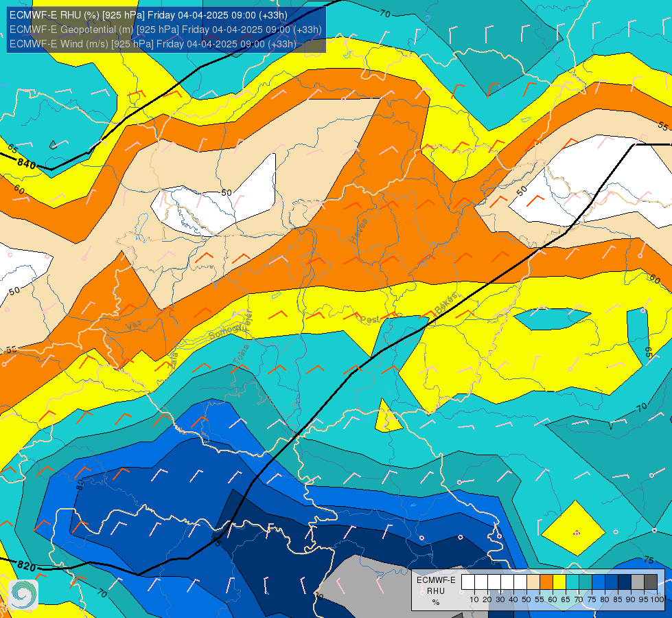Click the '%' unit in the legend
The width and height of the screenshot is (672, 618).
click(436, 602)
